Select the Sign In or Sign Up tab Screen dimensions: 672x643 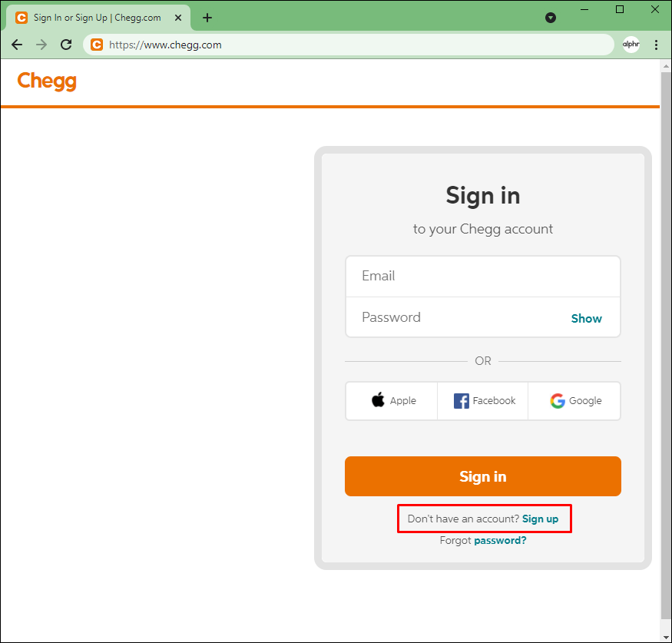pyautogui.click(x=98, y=18)
